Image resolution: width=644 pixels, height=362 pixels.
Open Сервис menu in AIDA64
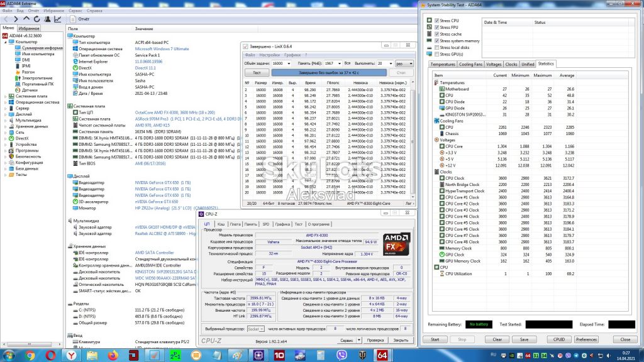(75, 11)
